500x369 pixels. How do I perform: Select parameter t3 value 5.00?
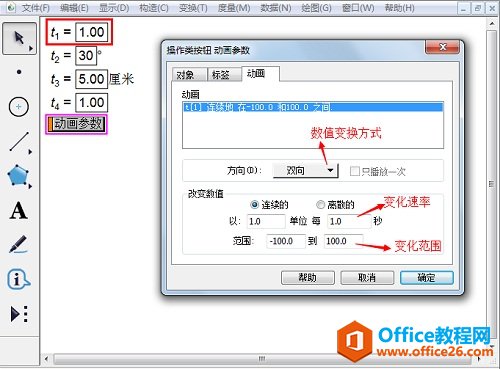coord(92,79)
